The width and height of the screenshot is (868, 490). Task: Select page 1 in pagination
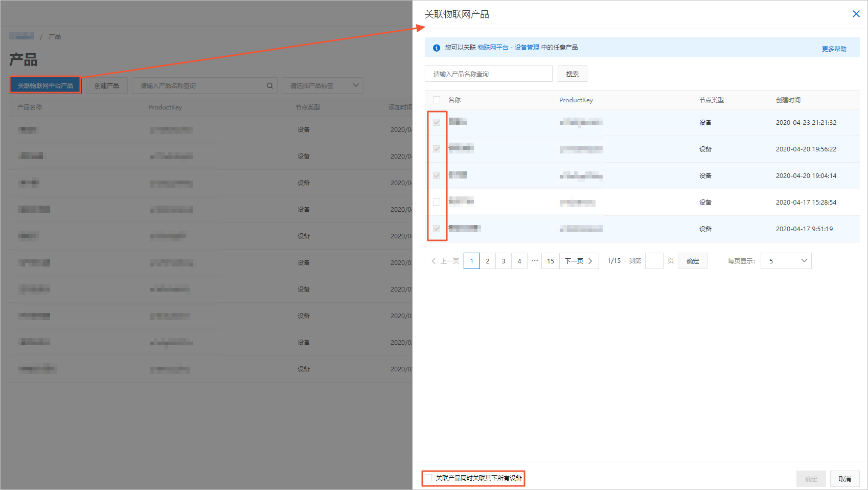pyautogui.click(x=472, y=261)
